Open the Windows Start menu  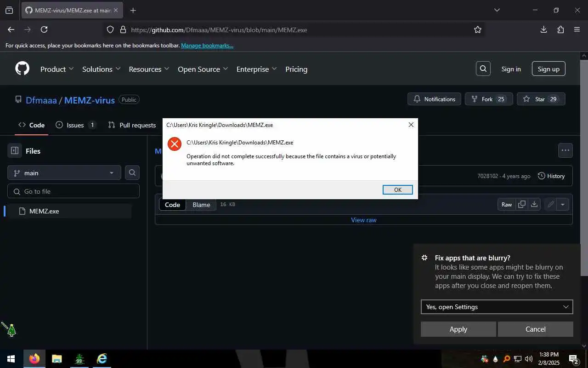[11, 359]
